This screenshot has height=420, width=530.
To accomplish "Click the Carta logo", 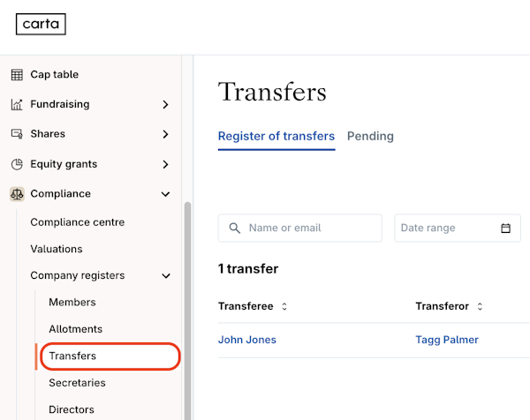I will click(41, 24).
